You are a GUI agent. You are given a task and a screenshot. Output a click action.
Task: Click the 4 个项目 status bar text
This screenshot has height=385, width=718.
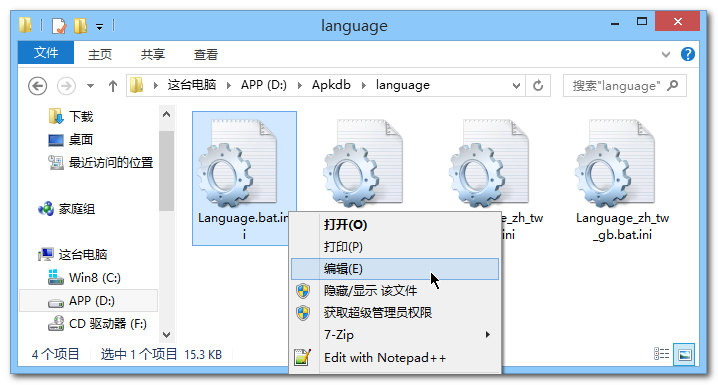coord(55,354)
